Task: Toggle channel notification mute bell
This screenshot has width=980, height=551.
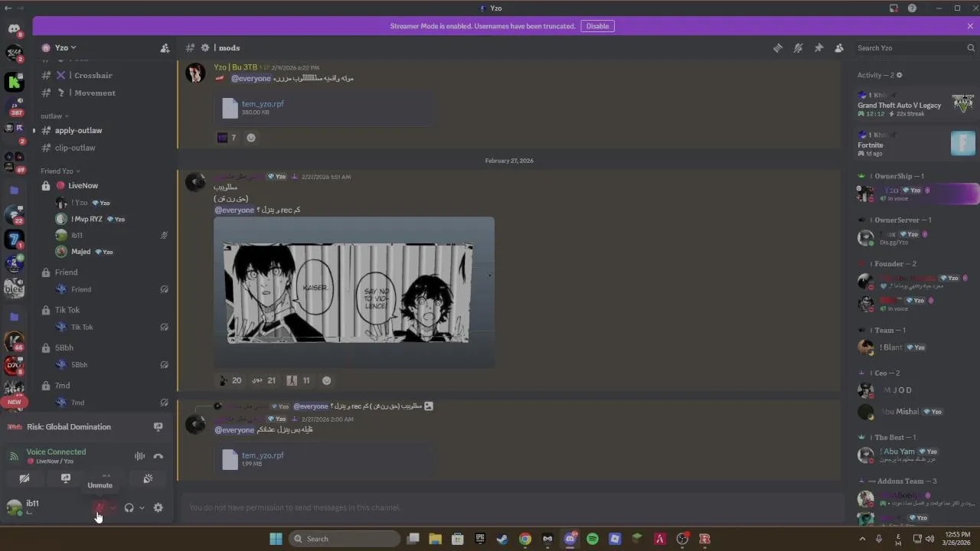Action: (798, 47)
